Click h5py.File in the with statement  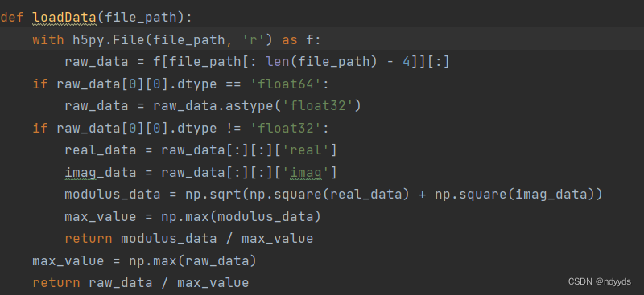click(109, 40)
